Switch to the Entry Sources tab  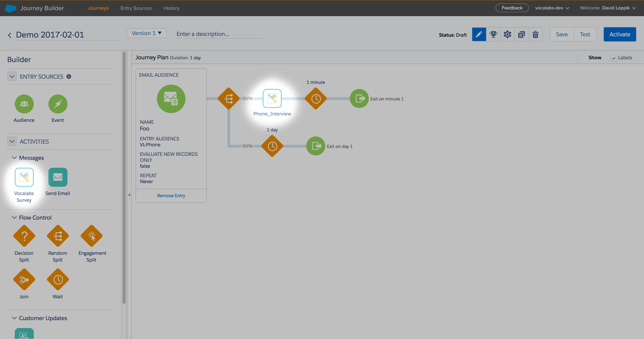136,8
